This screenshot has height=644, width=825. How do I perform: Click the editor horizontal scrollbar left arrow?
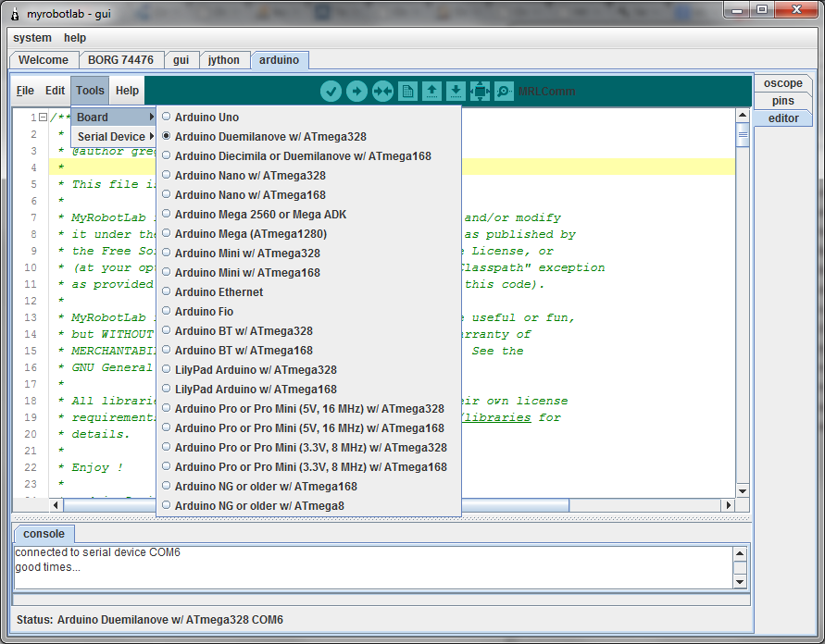[56, 505]
